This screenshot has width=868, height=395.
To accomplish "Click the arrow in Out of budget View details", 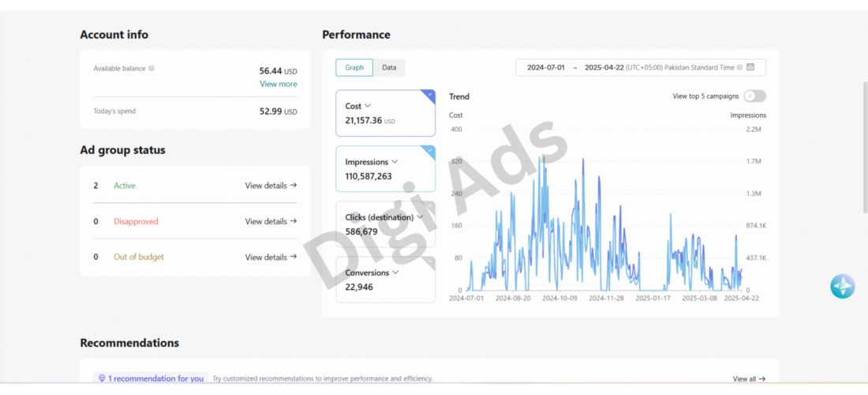I will 294,257.
